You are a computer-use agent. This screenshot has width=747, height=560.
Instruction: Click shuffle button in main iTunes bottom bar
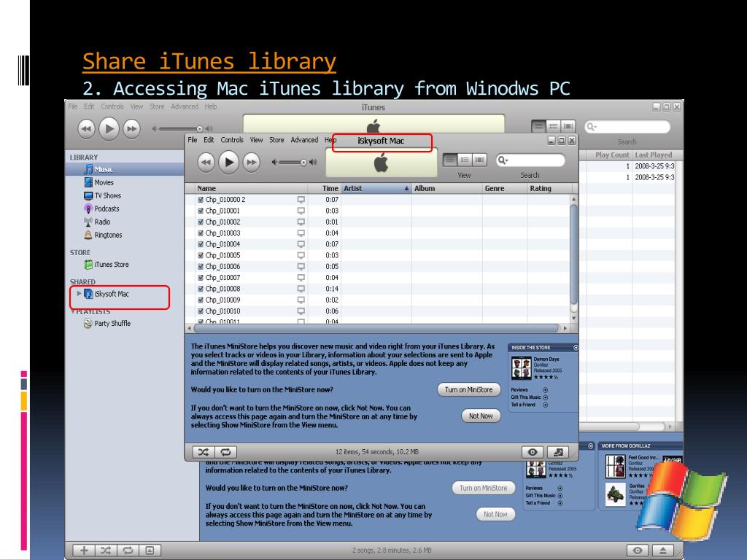click(x=106, y=551)
